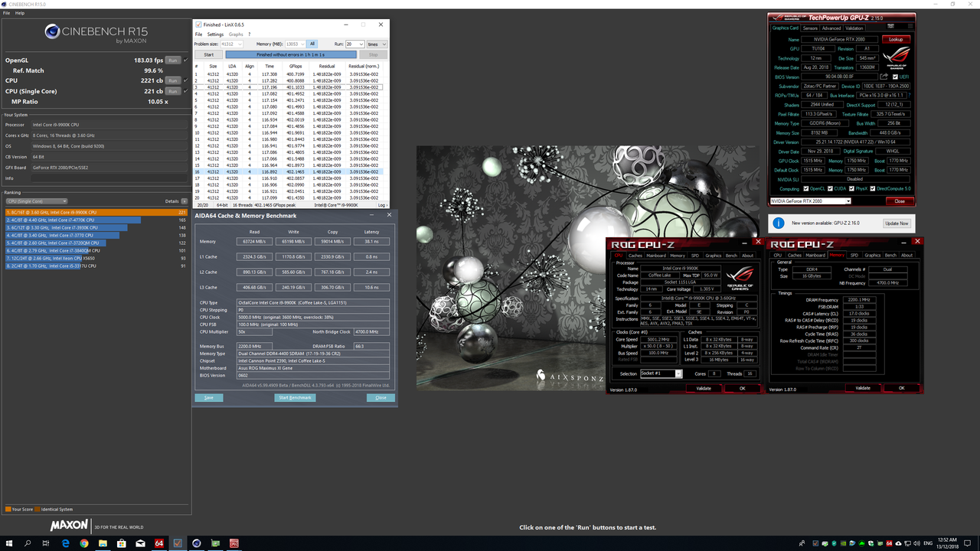Screen dimensions: 980x551
Task: Click the i7-4770K ranking bar in Cinebench
Action: (73, 220)
